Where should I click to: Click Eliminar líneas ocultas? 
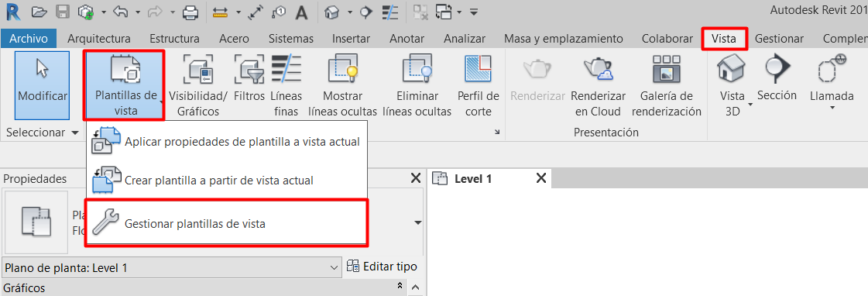coord(417,84)
